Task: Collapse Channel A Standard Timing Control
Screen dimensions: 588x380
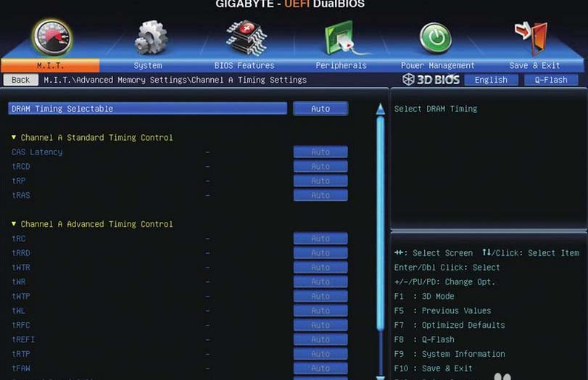Action: coord(92,138)
